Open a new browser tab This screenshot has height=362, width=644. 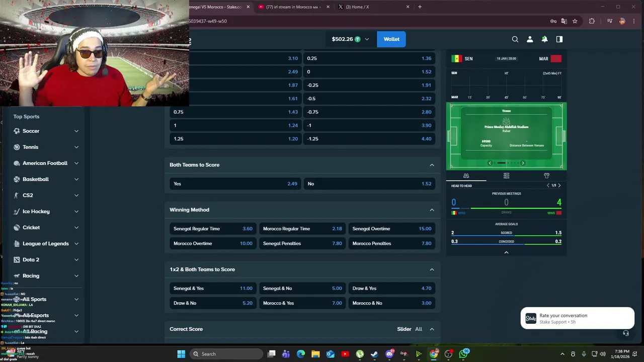pyautogui.click(x=420, y=7)
